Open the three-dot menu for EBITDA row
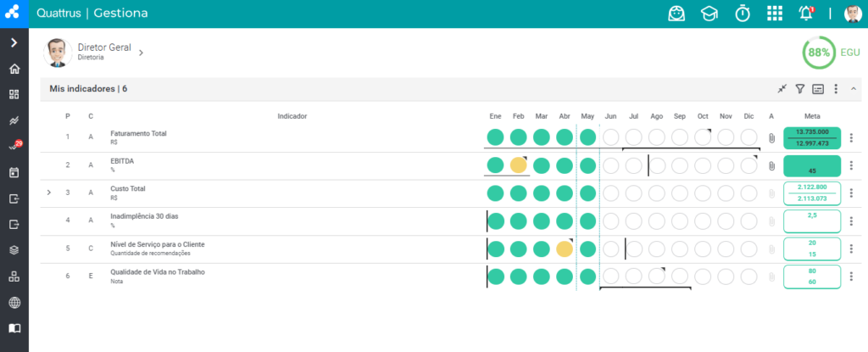The width and height of the screenshot is (868, 352). point(851,165)
